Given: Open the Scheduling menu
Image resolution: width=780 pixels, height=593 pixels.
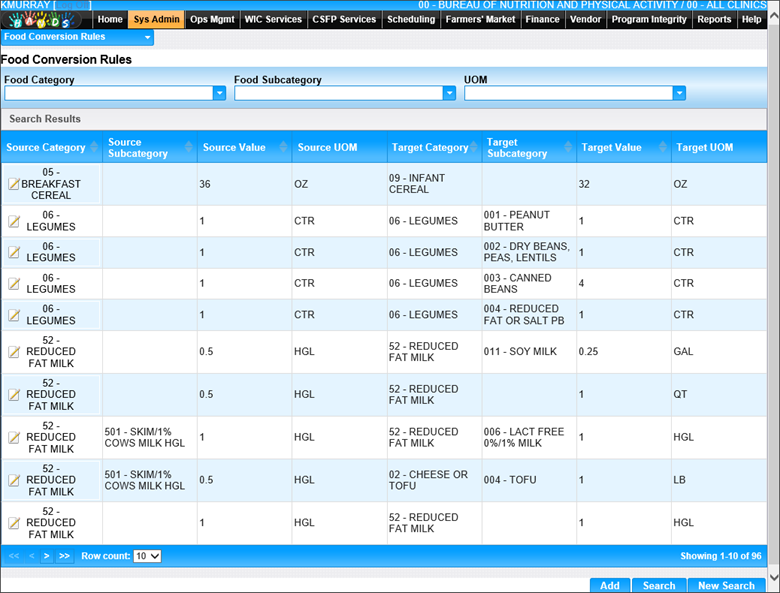Looking at the screenshot, I should tap(411, 19).
